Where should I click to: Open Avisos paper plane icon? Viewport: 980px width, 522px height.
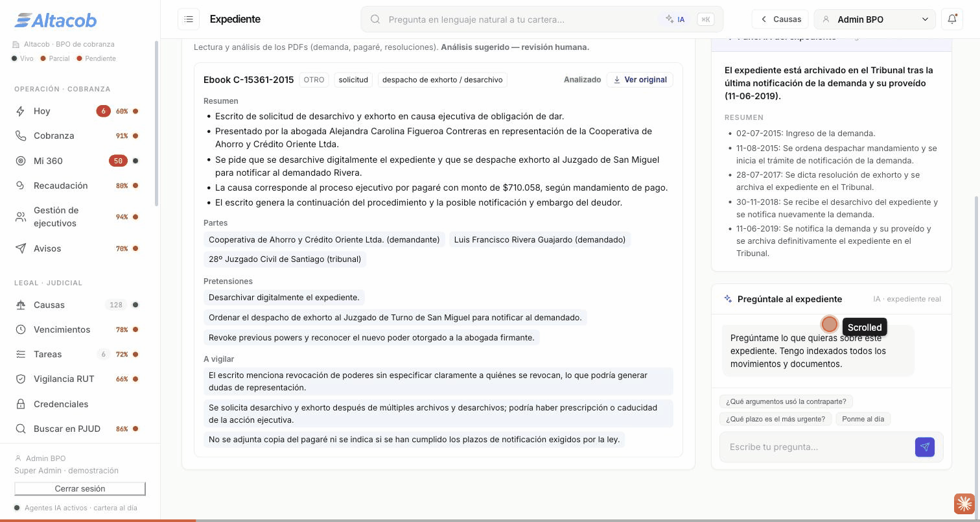click(x=21, y=248)
